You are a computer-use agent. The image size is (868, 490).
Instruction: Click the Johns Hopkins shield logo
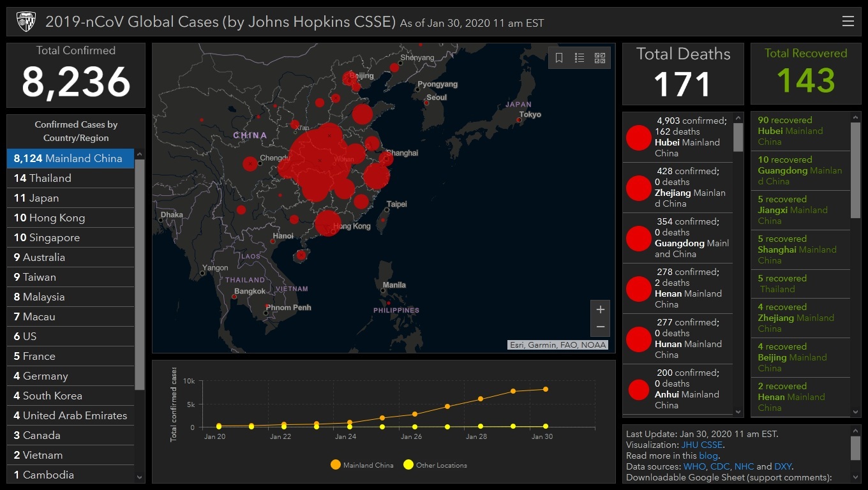pos(26,22)
